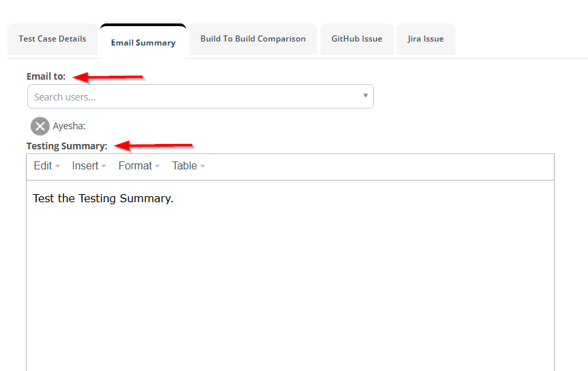The width and height of the screenshot is (588, 371).
Task: Click the Table menu in editor
Action: [188, 166]
